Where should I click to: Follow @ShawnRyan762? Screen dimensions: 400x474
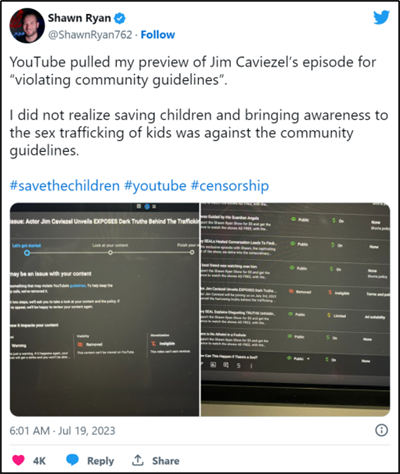tap(158, 35)
